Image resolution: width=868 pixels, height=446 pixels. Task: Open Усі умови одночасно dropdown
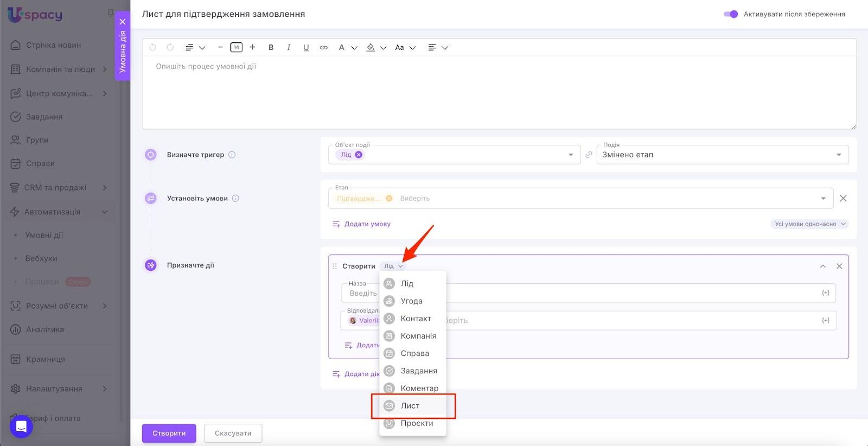[809, 224]
